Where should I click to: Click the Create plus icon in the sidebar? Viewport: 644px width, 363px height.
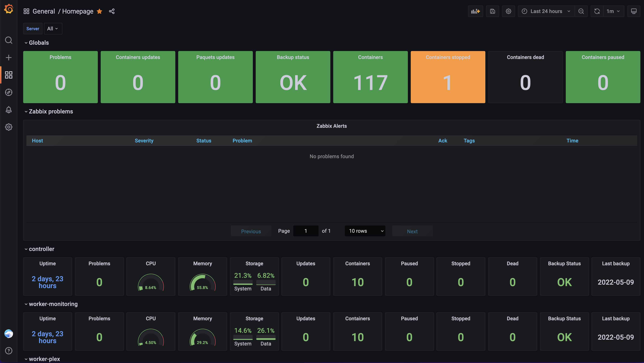(x=9, y=58)
